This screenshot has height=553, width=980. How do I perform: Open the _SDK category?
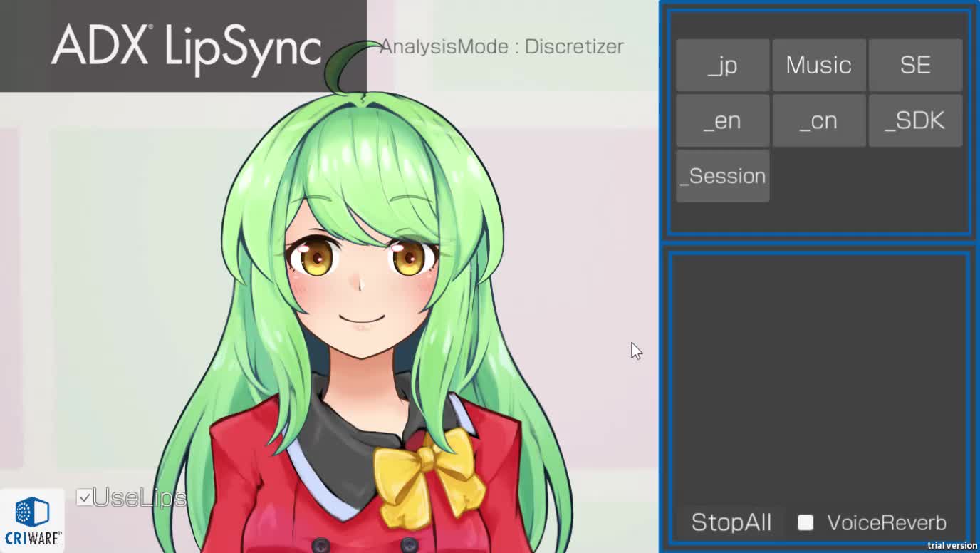click(x=915, y=121)
